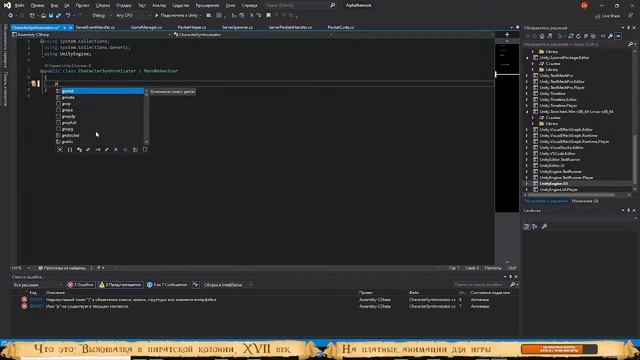
Task: Select 'protected' in IntelliSense list
Action: click(100, 136)
